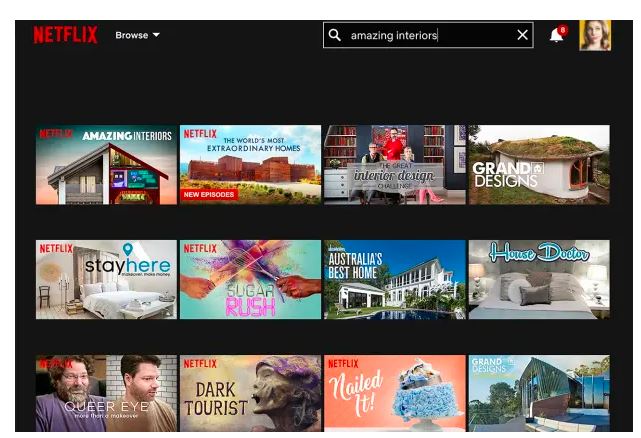This screenshot has width=641, height=438.
Task: Open the House Doctor title
Action: [x=539, y=279]
